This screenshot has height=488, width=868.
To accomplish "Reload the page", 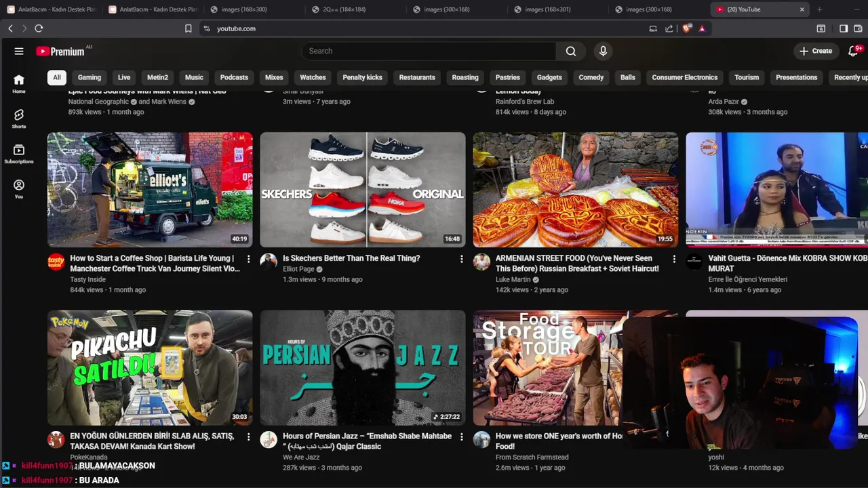I will (x=39, y=28).
